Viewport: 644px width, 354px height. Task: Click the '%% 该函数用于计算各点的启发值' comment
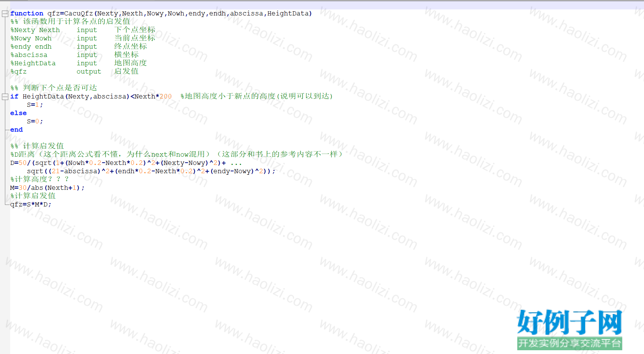(71, 22)
